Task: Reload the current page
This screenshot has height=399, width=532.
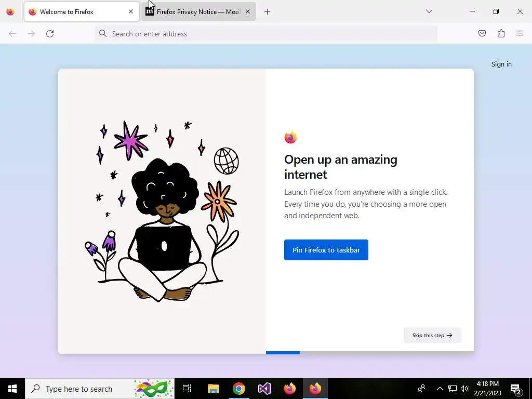Action: [x=50, y=34]
